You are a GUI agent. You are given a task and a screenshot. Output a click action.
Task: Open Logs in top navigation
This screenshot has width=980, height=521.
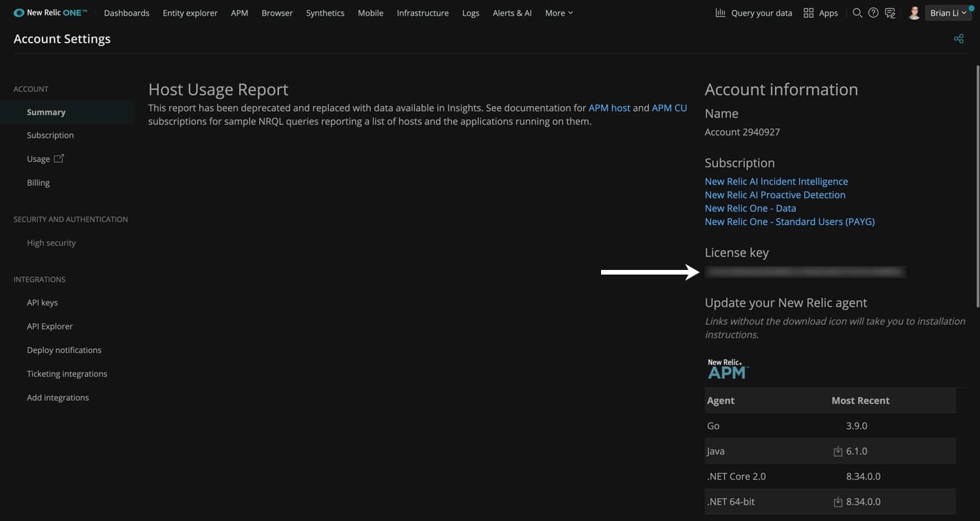coord(471,12)
